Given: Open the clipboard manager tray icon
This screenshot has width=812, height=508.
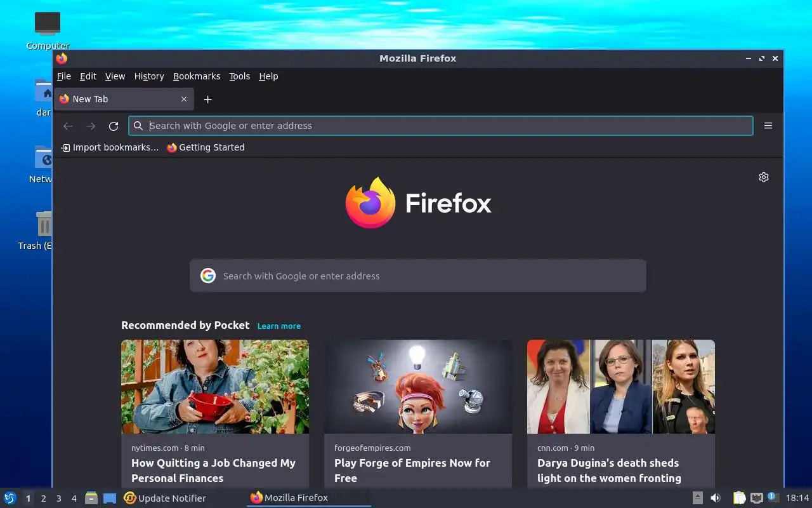Looking at the screenshot, I should 739,498.
